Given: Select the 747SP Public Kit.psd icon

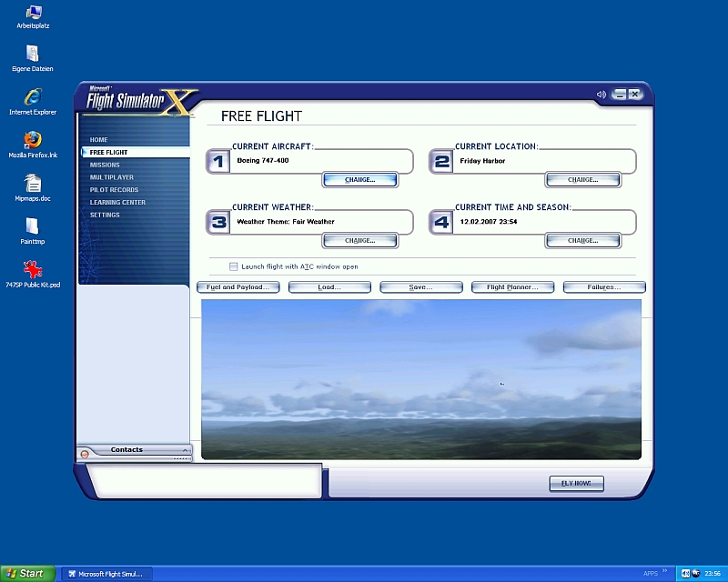Looking at the screenshot, I should [x=33, y=275].
